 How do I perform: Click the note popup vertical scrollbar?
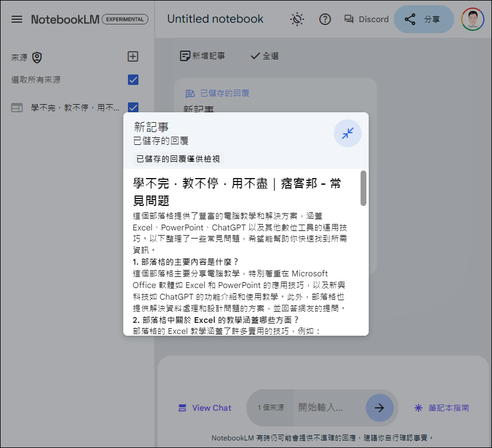click(363, 188)
